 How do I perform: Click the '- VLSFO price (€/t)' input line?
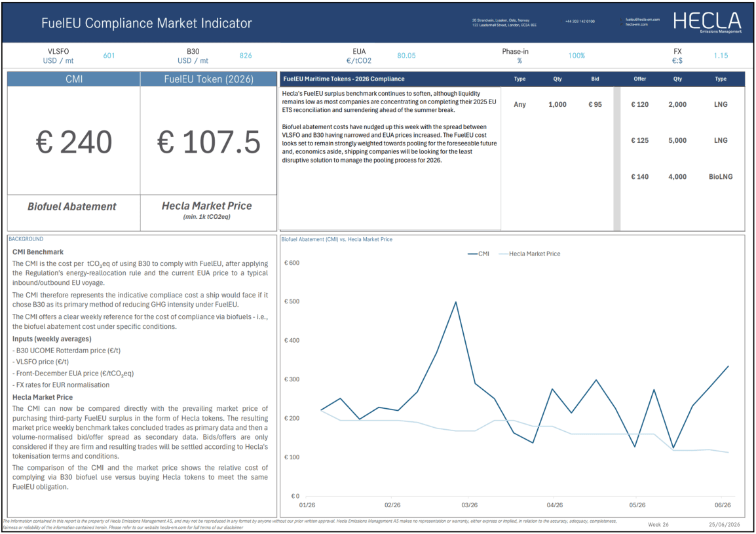point(41,362)
